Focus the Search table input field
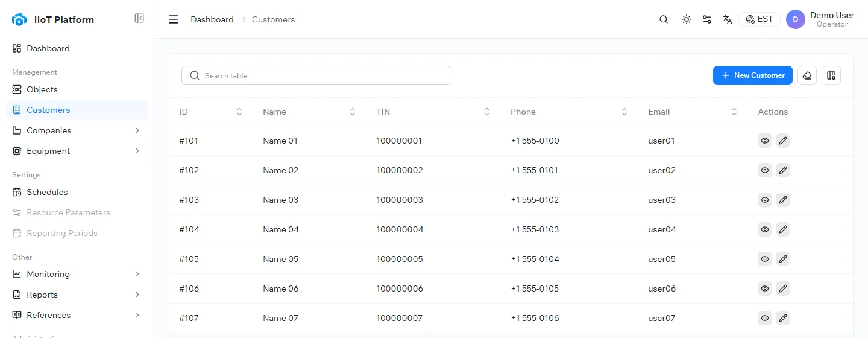Screen dimensions: 868x338 coord(316,75)
